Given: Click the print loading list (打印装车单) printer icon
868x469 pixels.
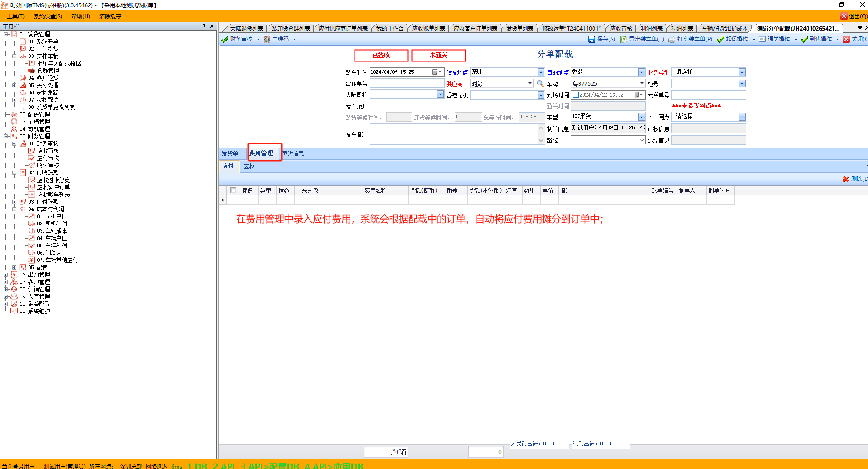Looking at the screenshot, I should 671,39.
